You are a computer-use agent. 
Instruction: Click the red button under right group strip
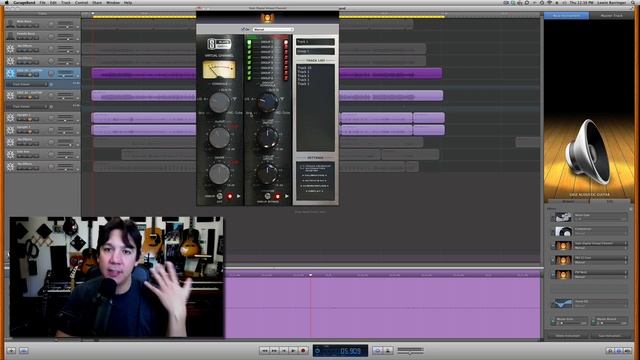point(278,196)
